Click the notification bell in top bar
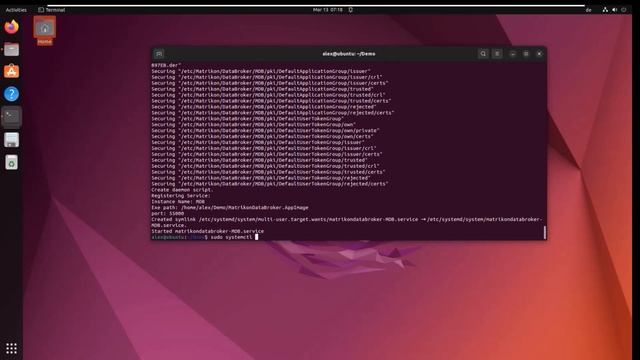Image resolution: width=640 pixels, height=360 pixels. pyautogui.click(x=351, y=10)
